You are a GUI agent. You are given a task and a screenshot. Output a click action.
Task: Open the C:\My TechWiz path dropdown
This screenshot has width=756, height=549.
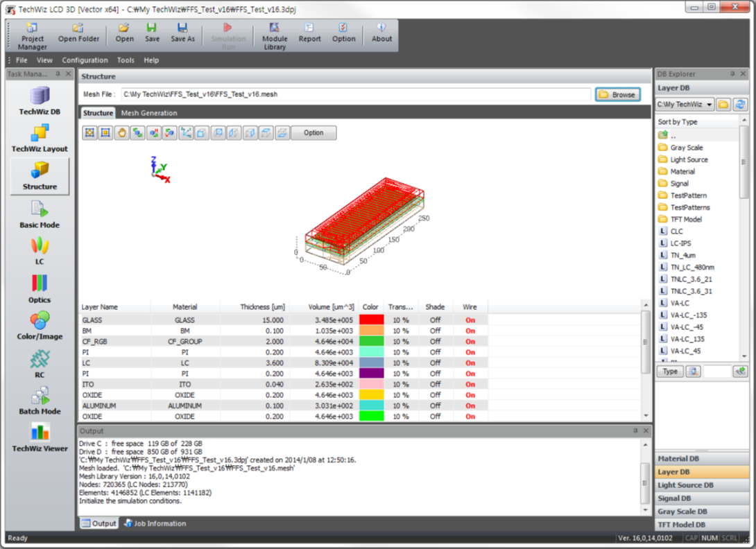(x=685, y=104)
